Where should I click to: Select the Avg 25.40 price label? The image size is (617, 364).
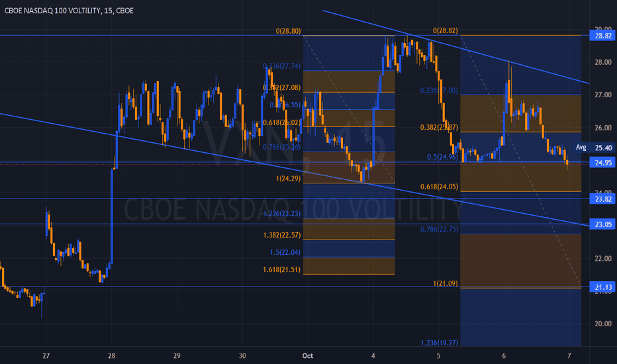594,148
